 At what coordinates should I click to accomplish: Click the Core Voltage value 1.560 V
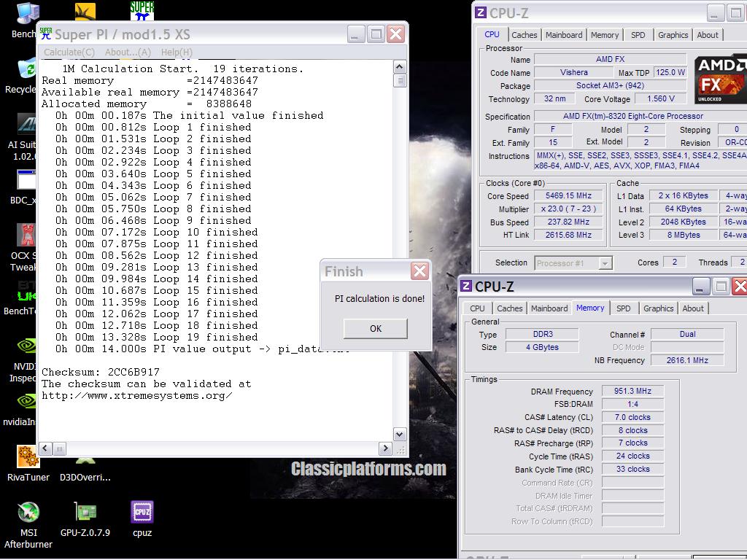coord(661,98)
